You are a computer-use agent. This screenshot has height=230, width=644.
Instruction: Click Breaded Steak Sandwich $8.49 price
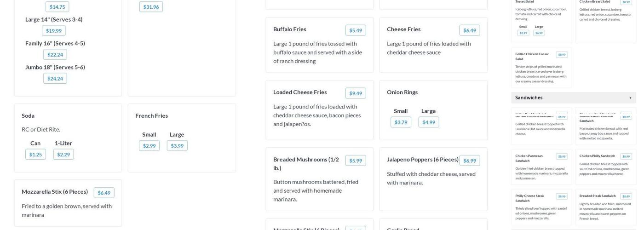tap(626, 196)
